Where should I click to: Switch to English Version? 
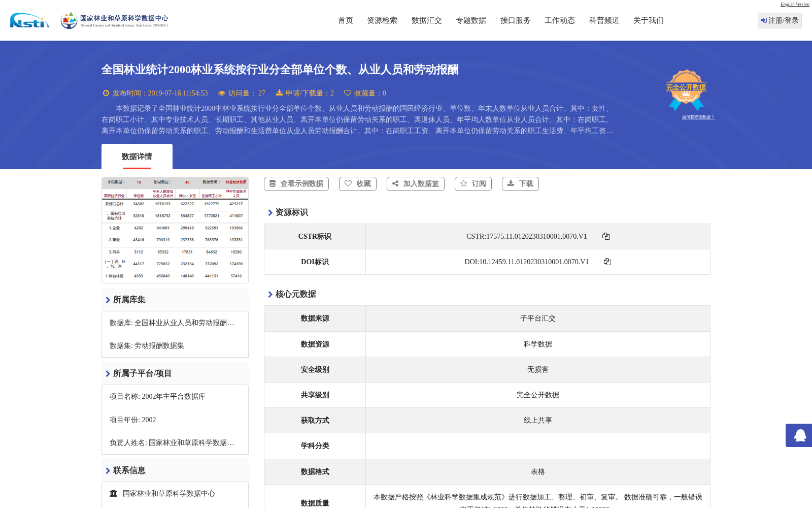pyautogui.click(x=795, y=4)
